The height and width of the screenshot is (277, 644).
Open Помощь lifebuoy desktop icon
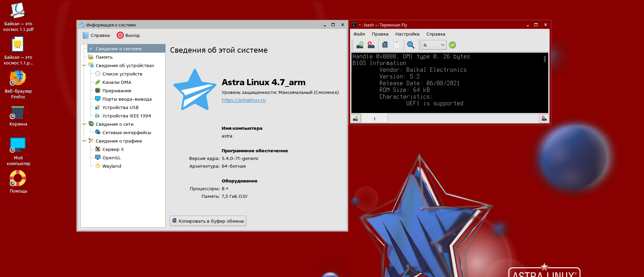pos(18,181)
